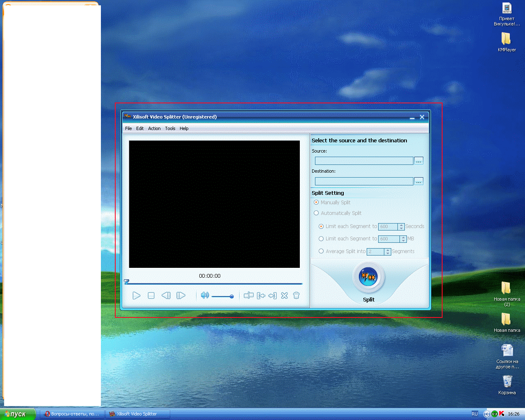
Task: Clear all split points with the trash icon
Action: [x=297, y=295]
